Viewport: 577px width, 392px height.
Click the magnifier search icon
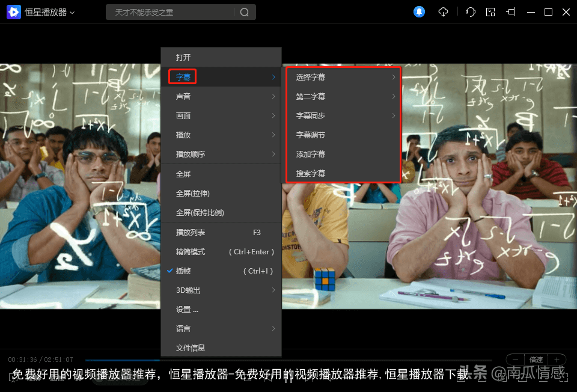click(x=245, y=12)
